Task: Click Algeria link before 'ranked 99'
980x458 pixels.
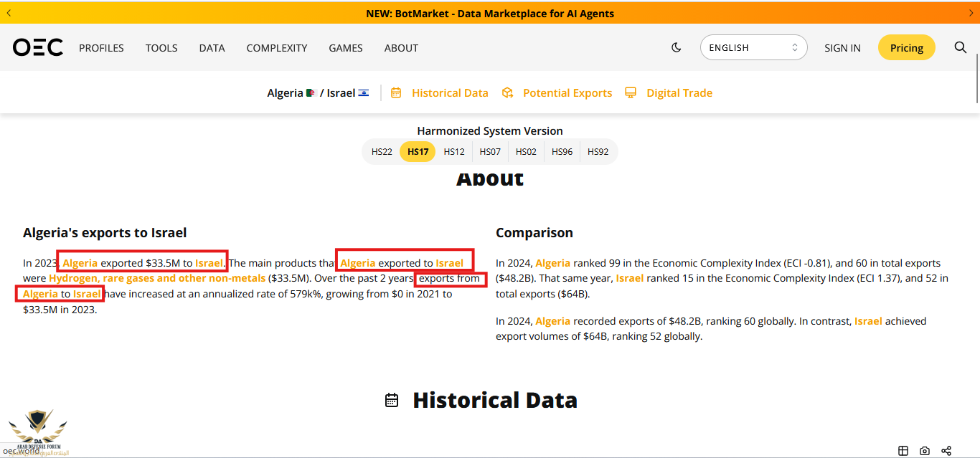Action: 553,263
